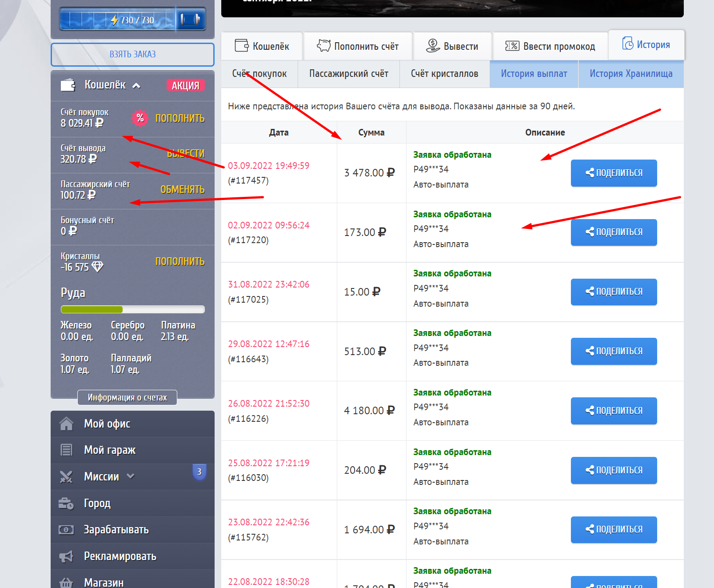714x588 pixels.
Task: Switch to the Вывести tab
Action: click(x=452, y=46)
